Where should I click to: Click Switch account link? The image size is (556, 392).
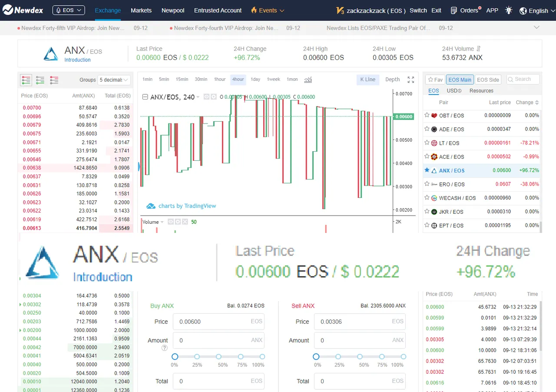(418, 10)
